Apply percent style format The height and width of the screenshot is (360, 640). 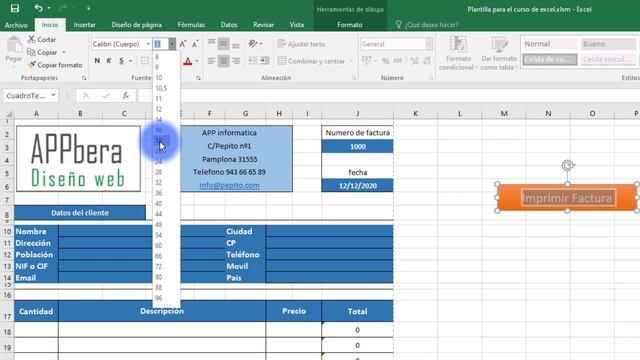(386, 61)
